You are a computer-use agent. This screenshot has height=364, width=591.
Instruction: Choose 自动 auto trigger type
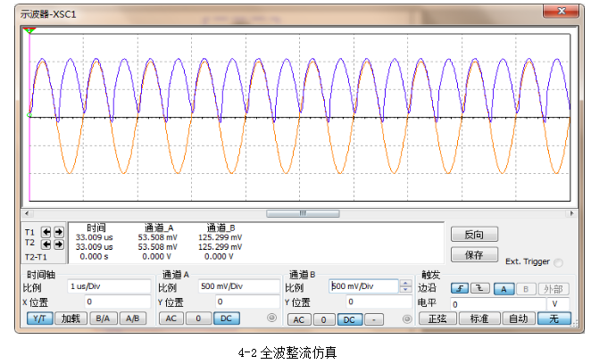click(519, 318)
